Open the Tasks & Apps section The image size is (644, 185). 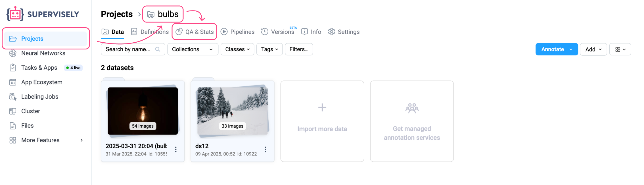pyautogui.click(x=39, y=68)
